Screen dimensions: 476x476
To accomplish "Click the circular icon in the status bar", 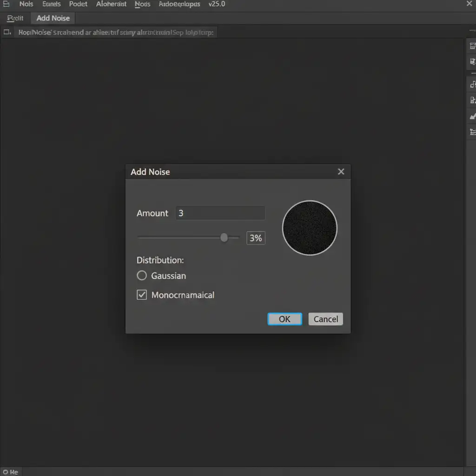I will point(5,472).
